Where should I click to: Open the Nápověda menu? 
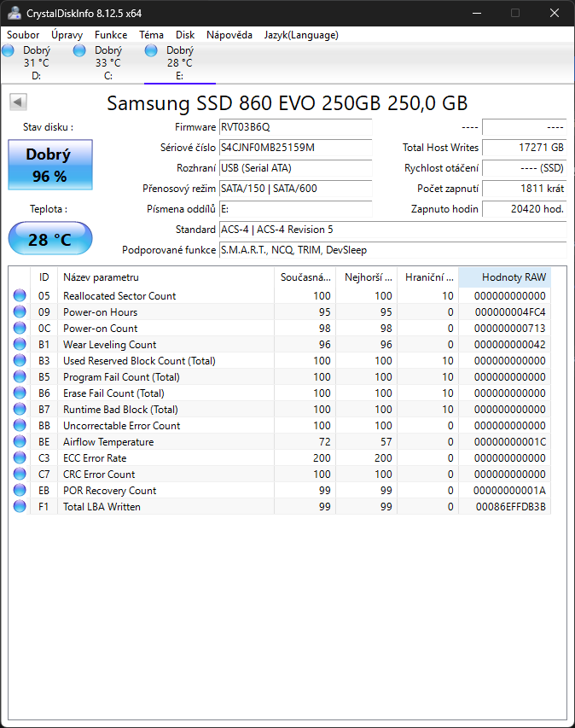point(229,35)
